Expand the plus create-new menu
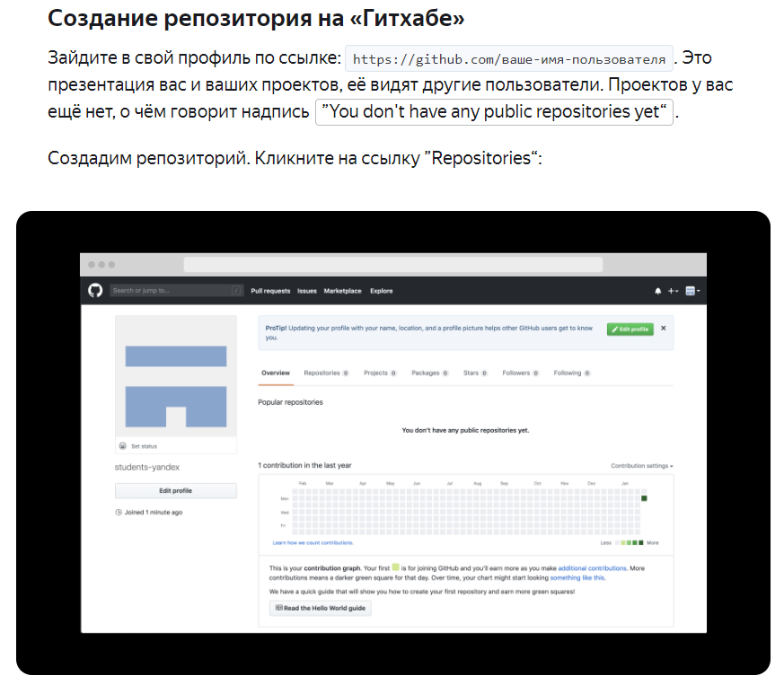Viewport: 784px width, 684px height. [673, 291]
